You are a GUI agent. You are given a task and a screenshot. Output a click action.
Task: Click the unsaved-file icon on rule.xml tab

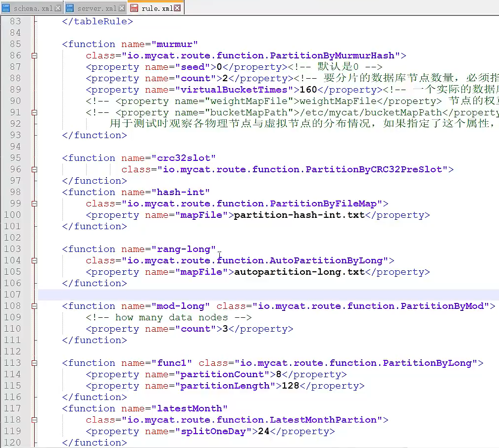click(134, 8)
